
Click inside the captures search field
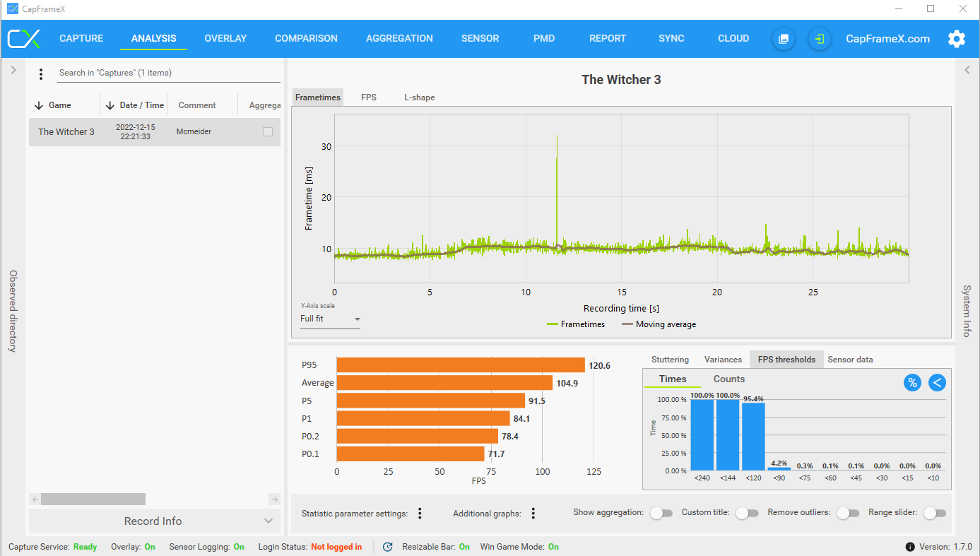tap(168, 73)
